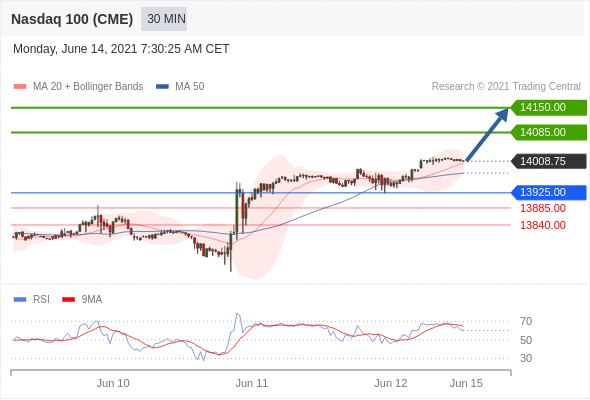The image size is (590, 400).
Task: Click the blue upward forecast arrow head
Action: (x=502, y=115)
